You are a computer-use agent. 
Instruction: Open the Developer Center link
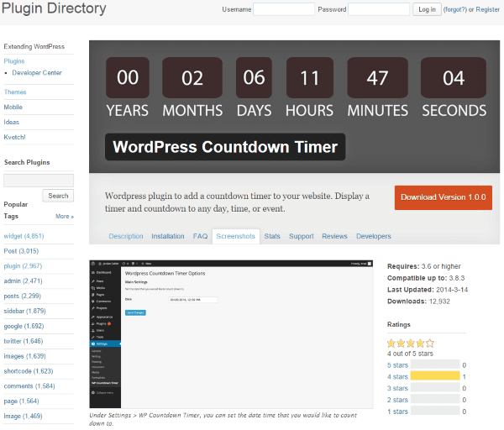pos(39,73)
